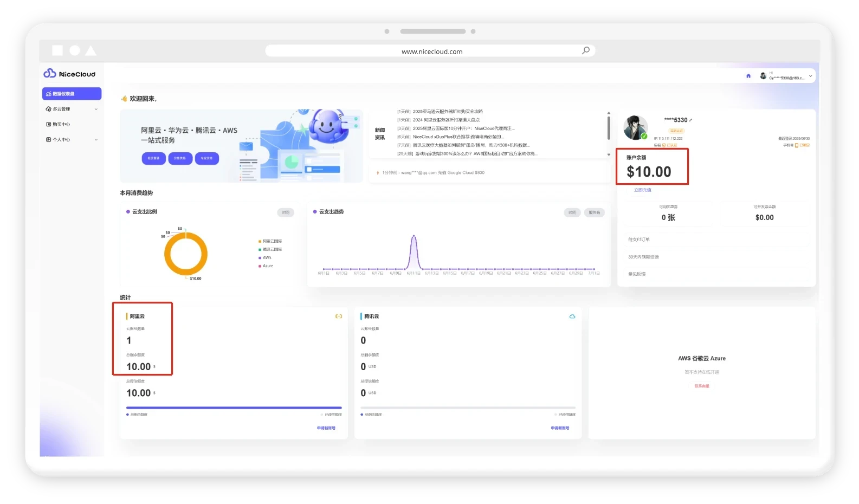Expand the 多云管理 chevron
859x504 pixels.
pos(96,109)
